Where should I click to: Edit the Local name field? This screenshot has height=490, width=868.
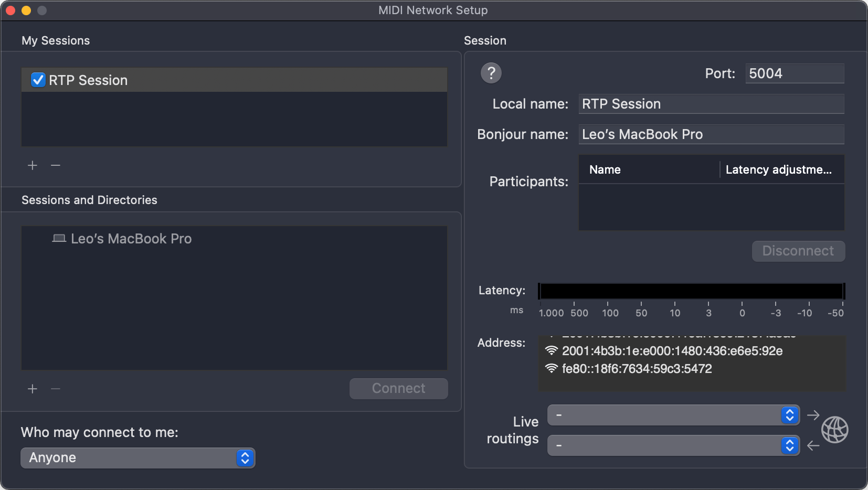(x=711, y=104)
